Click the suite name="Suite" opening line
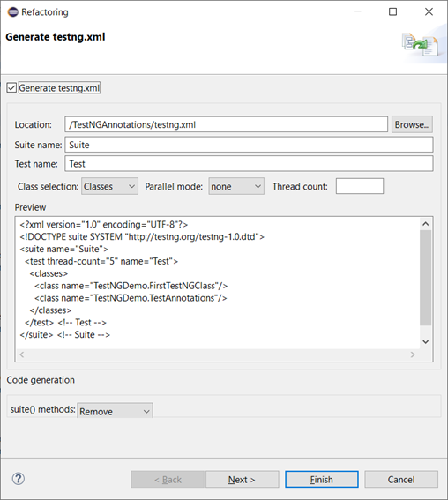This screenshot has height=500, width=448. [x=63, y=249]
